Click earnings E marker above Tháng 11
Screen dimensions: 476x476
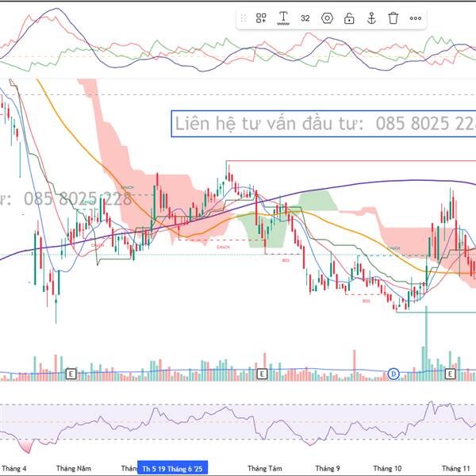click(x=450, y=374)
